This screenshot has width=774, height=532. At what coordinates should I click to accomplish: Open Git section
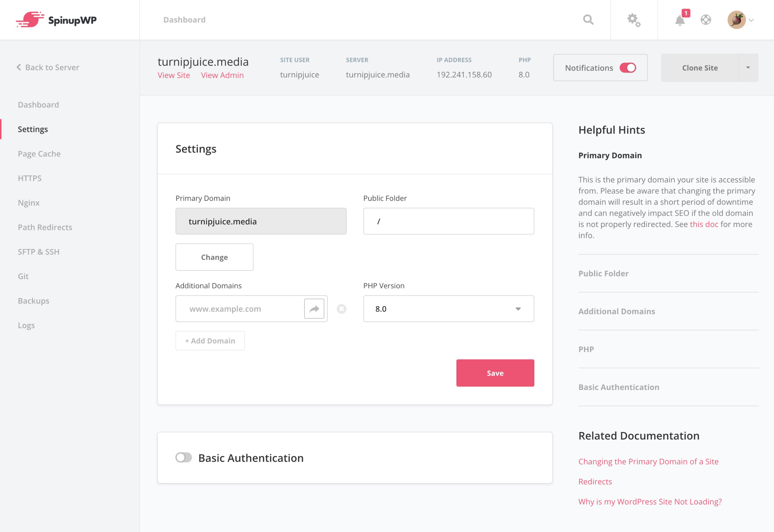(x=23, y=276)
